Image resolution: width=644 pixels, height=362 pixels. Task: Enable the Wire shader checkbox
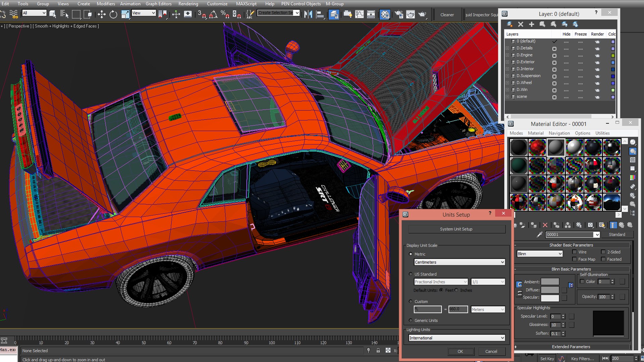tap(575, 252)
